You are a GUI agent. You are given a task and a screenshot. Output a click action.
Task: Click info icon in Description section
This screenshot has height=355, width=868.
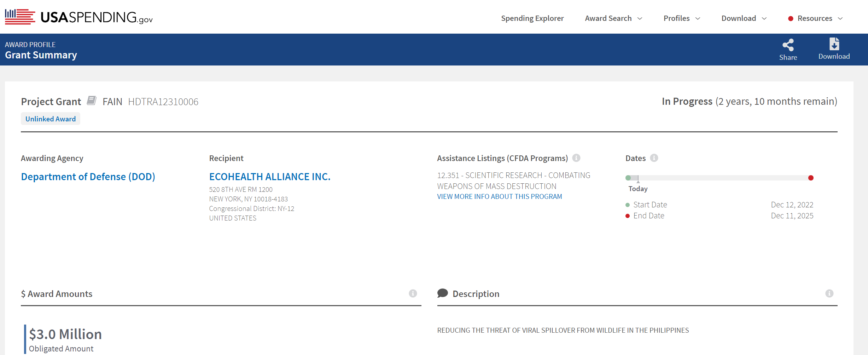tap(829, 293)
